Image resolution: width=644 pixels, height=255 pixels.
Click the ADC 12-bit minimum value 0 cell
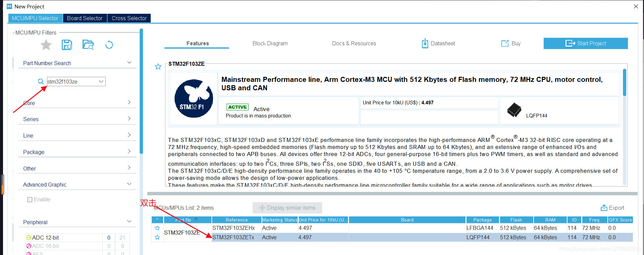point(109,238)
